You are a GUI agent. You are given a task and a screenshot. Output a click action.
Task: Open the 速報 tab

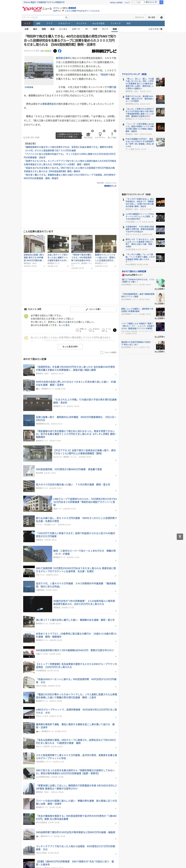pyautogui.click(x=38, y=24)
